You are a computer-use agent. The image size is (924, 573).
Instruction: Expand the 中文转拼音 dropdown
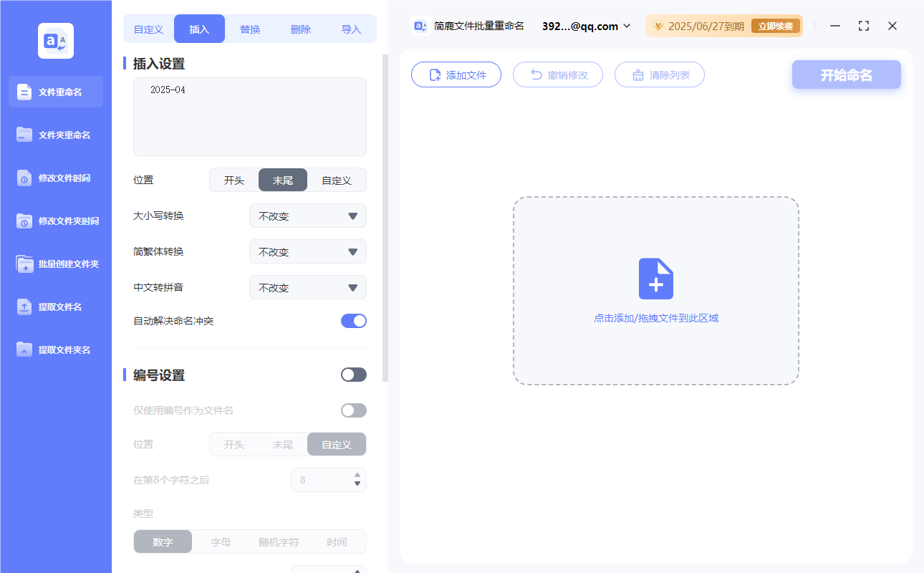tap(307, 287)
